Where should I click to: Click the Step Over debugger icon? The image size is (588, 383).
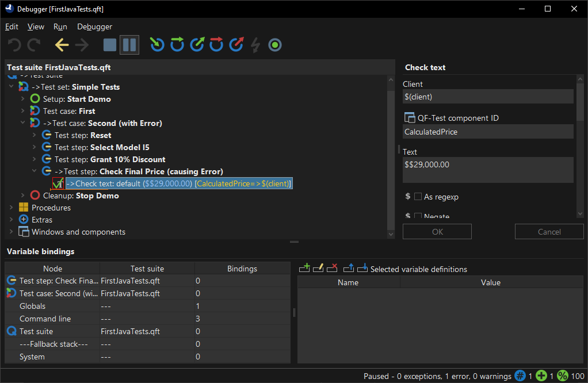click(x=177, y=44)
